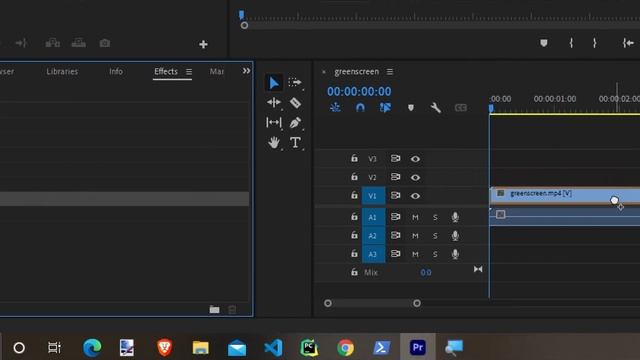Screen dimensions: 640x360
Task: Target the A1 audio track
Action: (373, 217)
